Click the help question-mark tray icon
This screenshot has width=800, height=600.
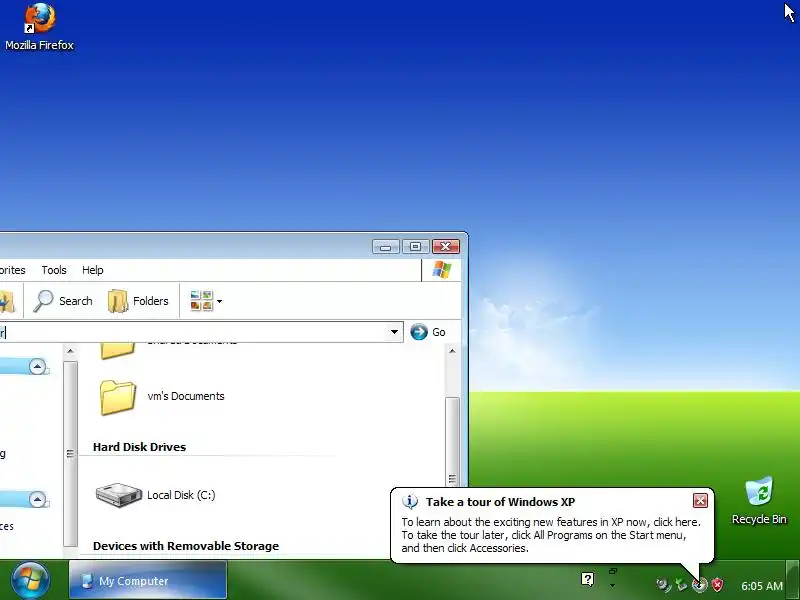587,579
